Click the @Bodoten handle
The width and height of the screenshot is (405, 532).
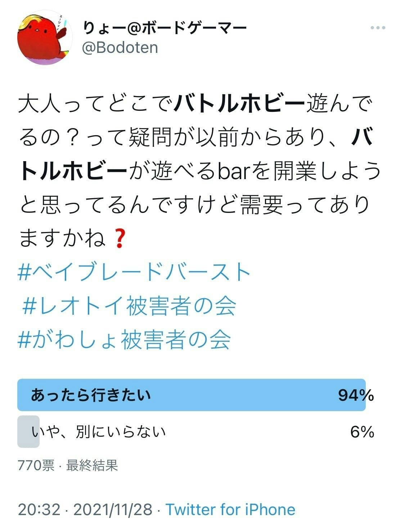120,47
